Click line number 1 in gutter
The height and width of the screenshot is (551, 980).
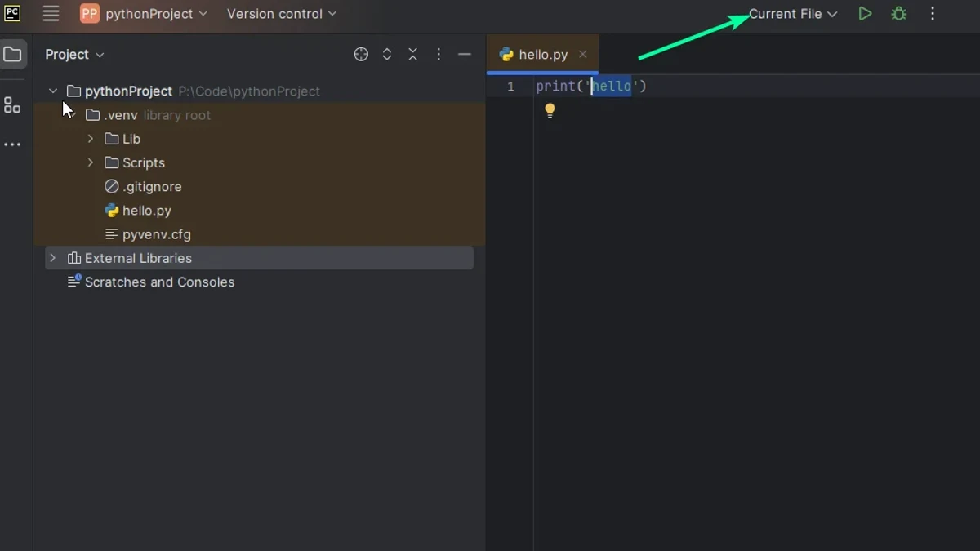tap(510, 87)
